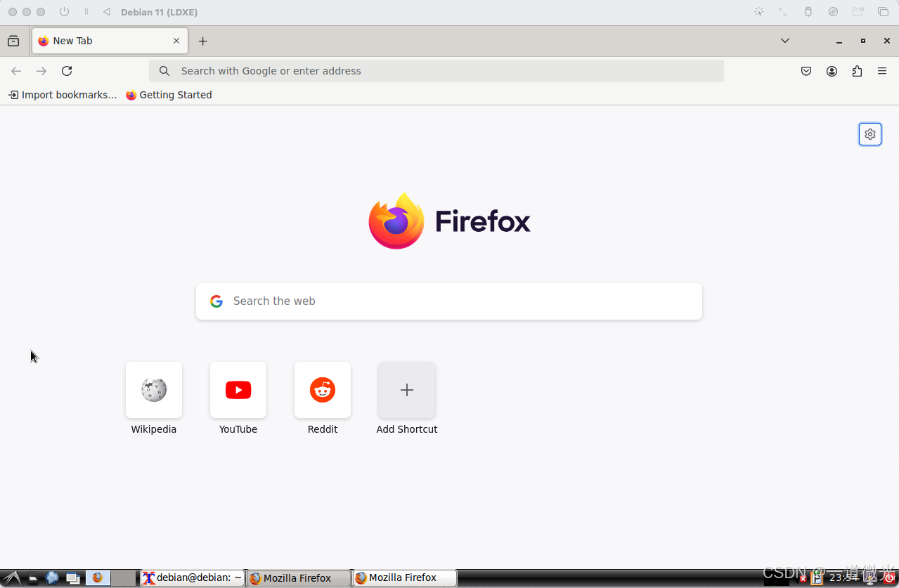Open the VM USB devices icon
This screenshot has width=899, height=588.
pos(808,12)
